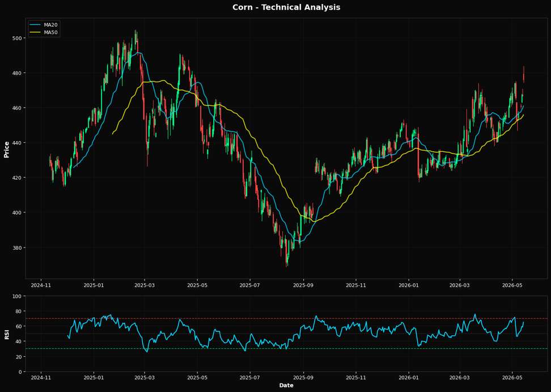
Task: Select the 500 tick on Price axis
Action: coord(18,38)
